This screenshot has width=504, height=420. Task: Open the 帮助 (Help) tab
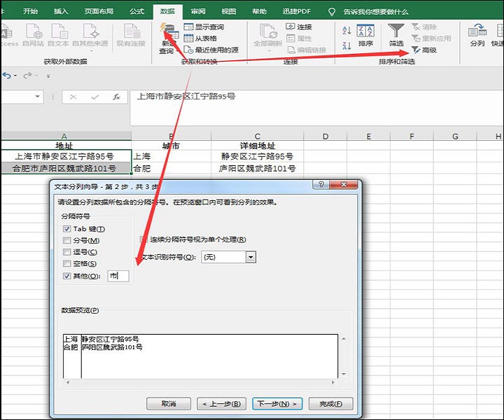click(x=259, y=11)
